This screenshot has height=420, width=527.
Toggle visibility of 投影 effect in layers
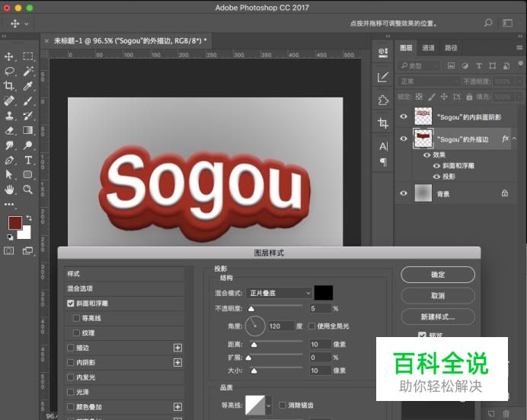pos(436,177)
